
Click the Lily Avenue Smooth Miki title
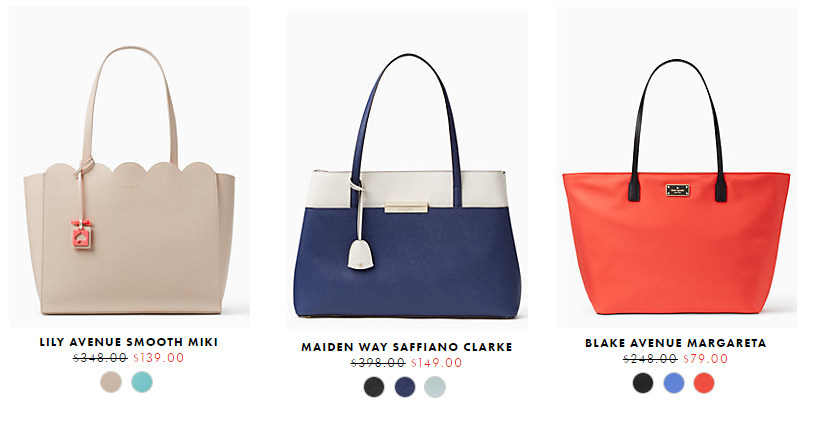click(x=129, y=342)
